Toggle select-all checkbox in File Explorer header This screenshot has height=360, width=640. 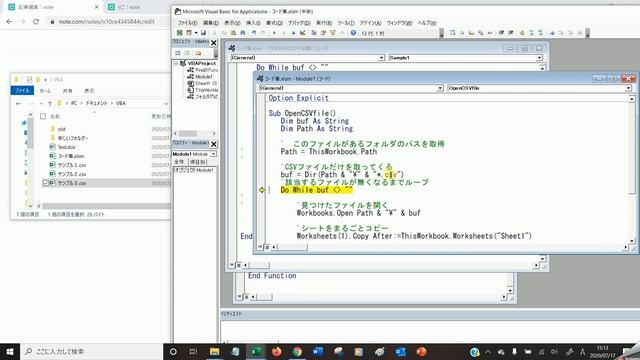point(43,116)
